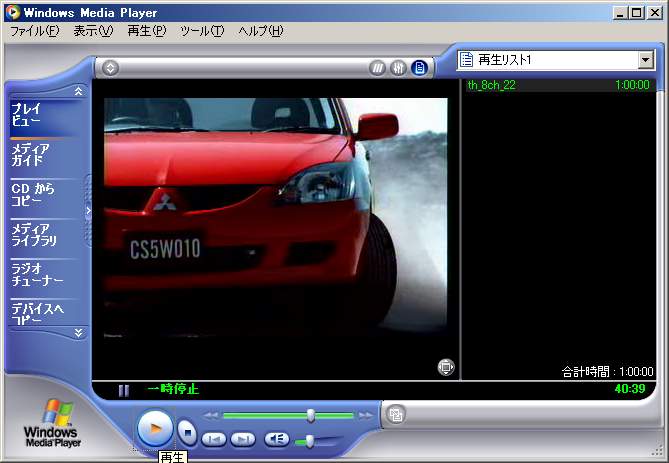Switch to skin mode button
669x463 pixels.
pos(396,414)
